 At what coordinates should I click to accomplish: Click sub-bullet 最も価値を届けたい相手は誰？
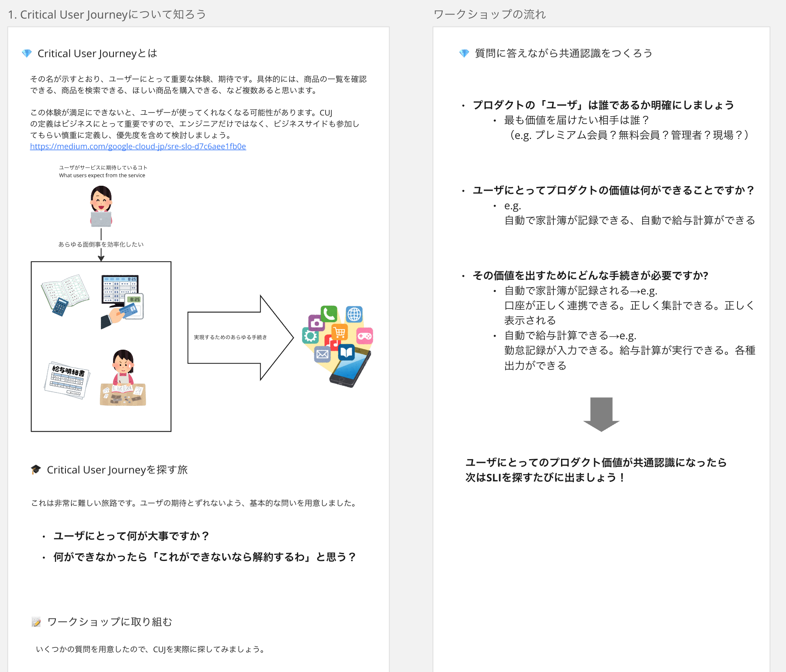(577, 120)
